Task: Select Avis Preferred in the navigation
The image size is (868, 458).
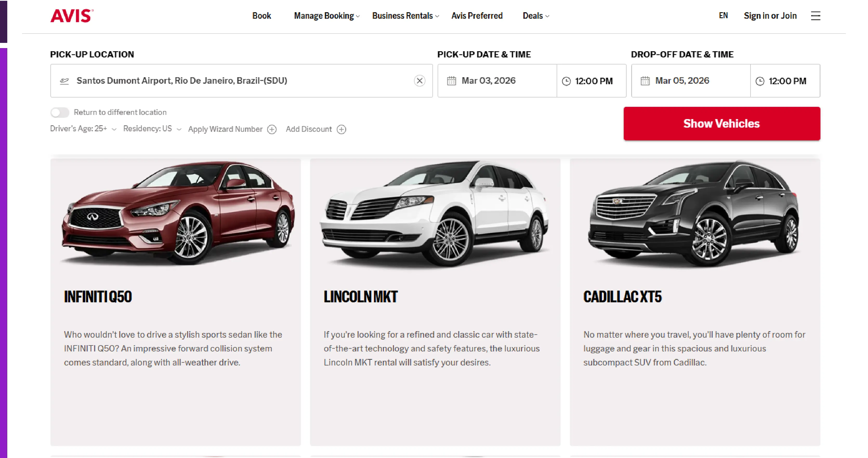Action: pos(477,16)
